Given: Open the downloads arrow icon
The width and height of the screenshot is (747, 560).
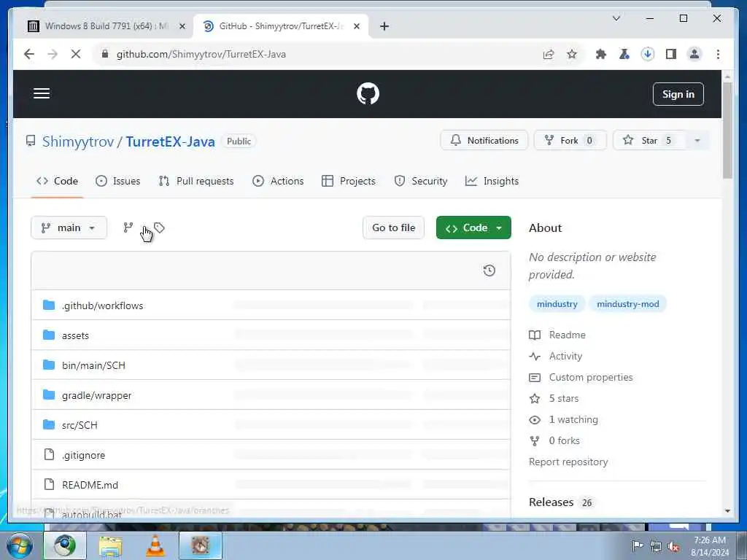Looking at the screenshot, I should (x=648, y=54).
